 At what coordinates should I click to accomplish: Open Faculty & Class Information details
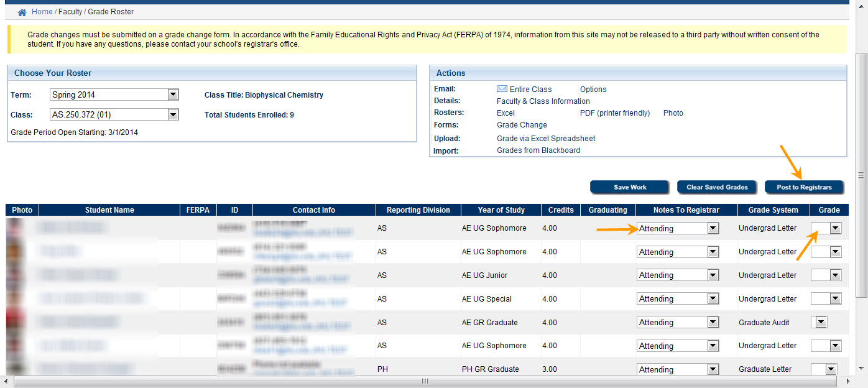(543, 101)
